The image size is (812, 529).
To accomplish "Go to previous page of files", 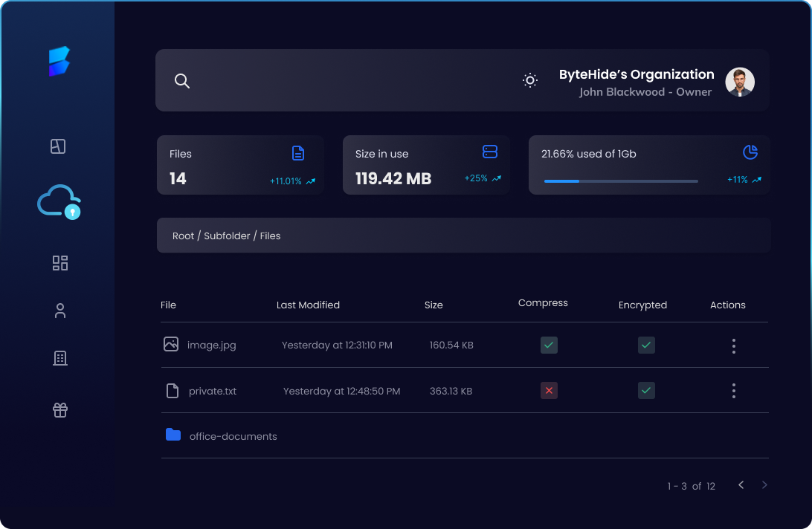I will pos(741,485).
